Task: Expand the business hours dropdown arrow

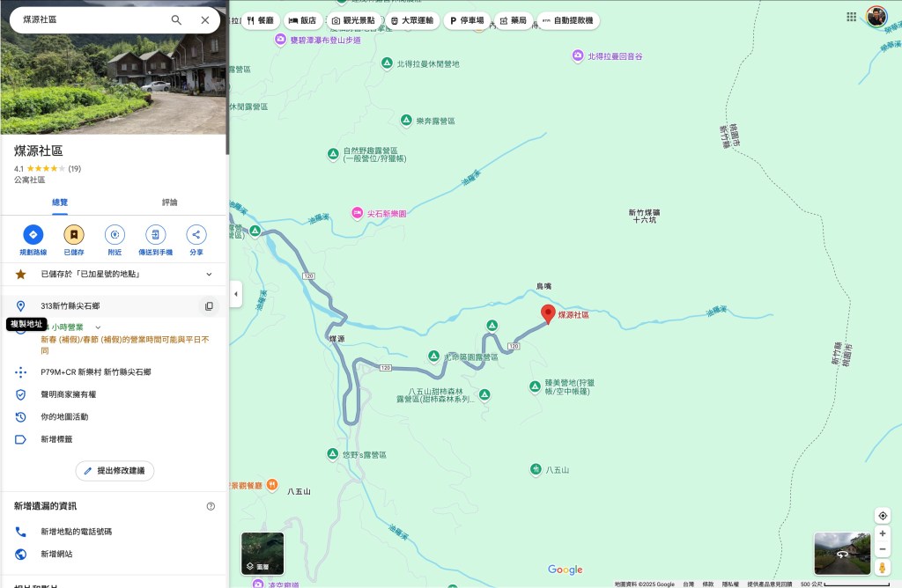Action: pos(98,327)
